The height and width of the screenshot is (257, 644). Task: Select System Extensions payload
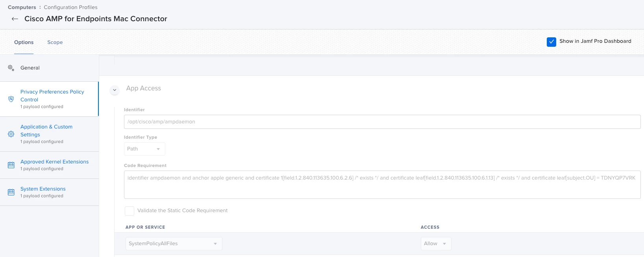49,192
